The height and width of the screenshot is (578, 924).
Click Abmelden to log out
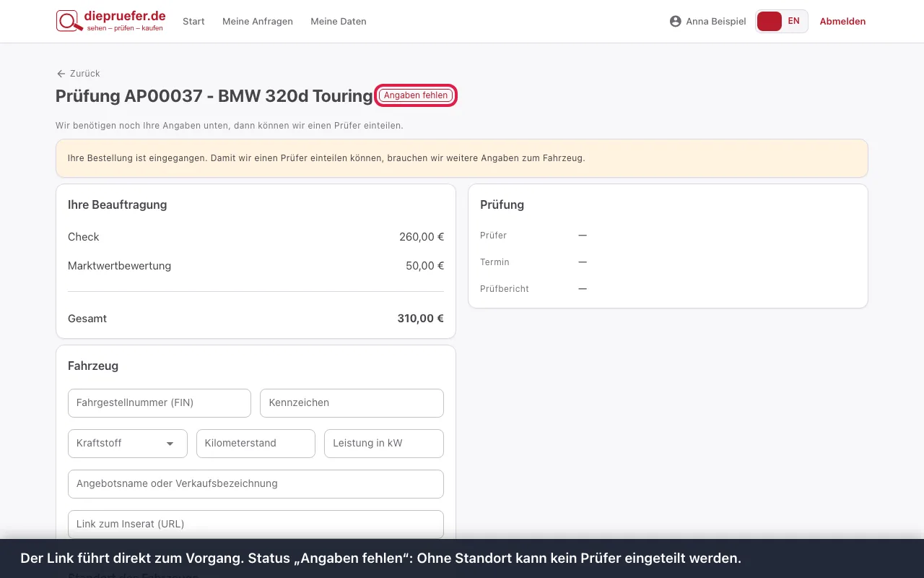[842, 22]
